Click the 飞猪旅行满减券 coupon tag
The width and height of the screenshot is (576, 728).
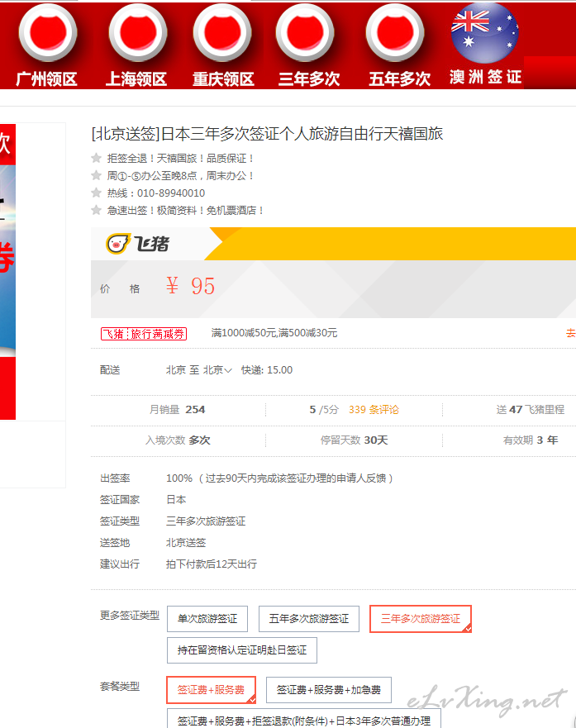[144, 334]
